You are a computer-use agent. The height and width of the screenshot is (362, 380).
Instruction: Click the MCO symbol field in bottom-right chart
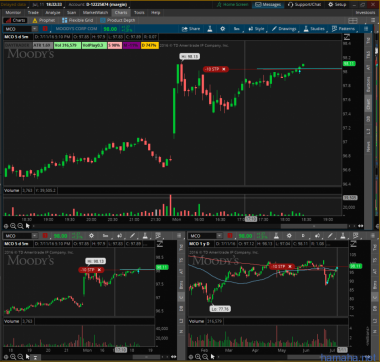203,236
